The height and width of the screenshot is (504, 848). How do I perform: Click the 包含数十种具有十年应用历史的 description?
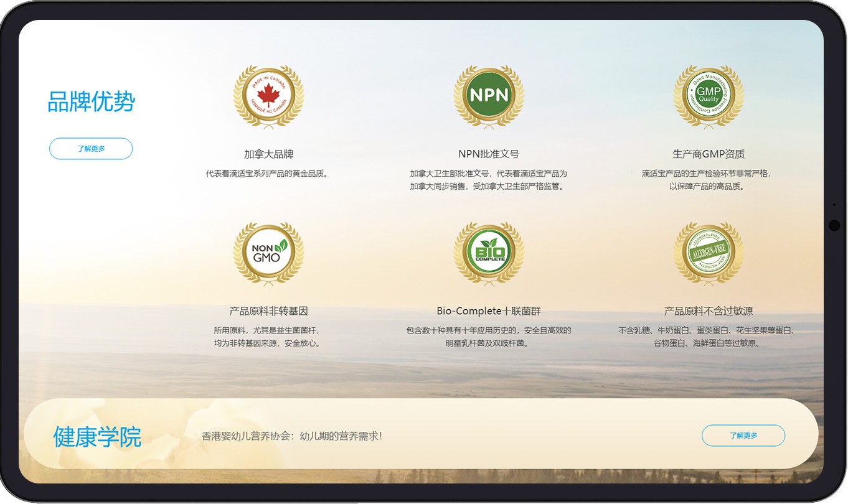489,337
